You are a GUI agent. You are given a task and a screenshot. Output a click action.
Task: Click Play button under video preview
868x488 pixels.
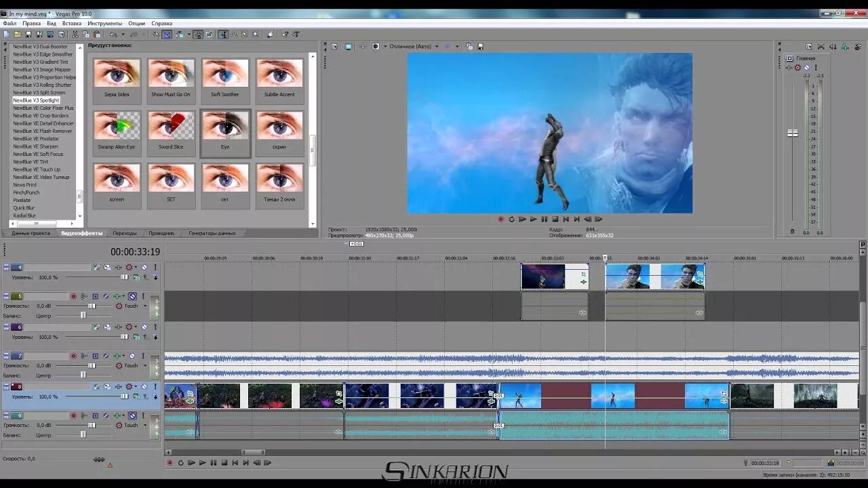coord(534,219)
